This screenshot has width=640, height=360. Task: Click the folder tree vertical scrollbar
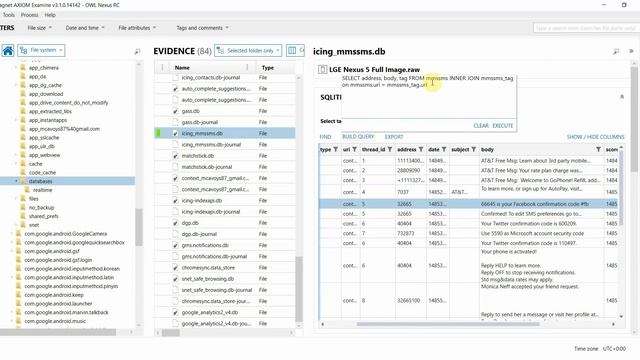tap(139, 227)
